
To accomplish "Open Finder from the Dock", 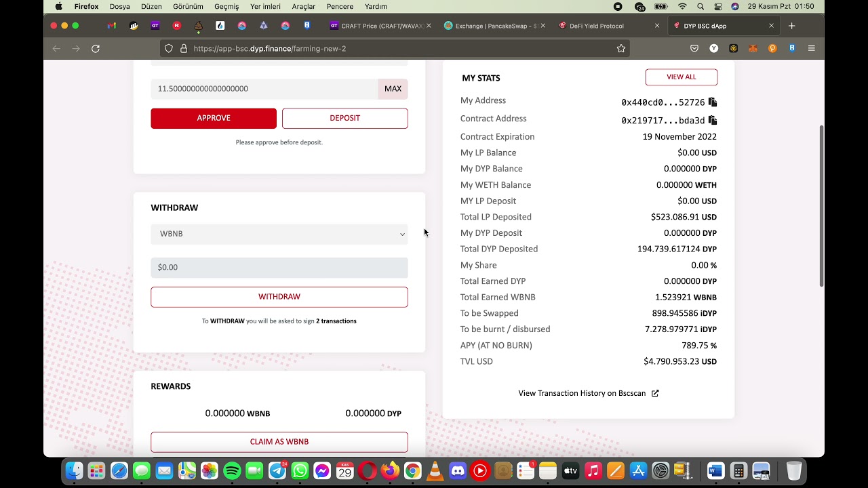I will [x=74, y=470].
